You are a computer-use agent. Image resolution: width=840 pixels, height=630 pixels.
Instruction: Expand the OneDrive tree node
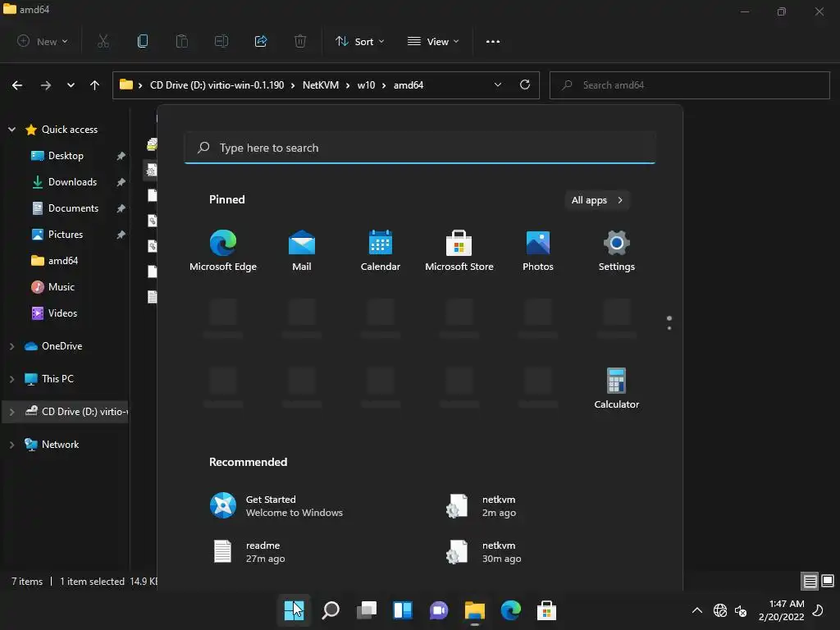point(11,346)
